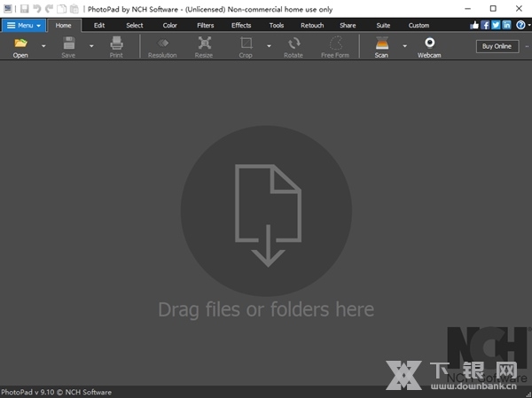Open a file with the Open icon
Viewport: 532px width, 398px height.
click(20, 47)
